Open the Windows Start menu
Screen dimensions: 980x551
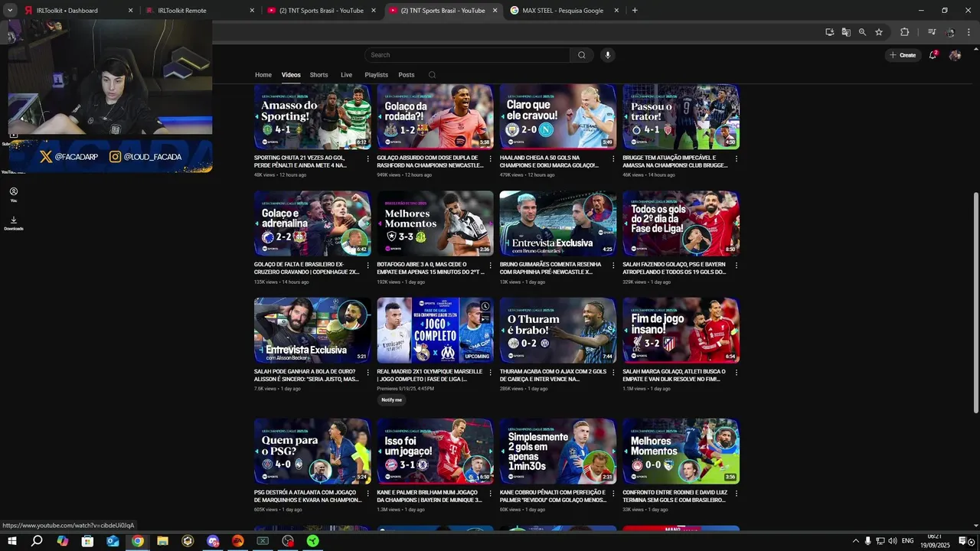[x=12, y=541]
